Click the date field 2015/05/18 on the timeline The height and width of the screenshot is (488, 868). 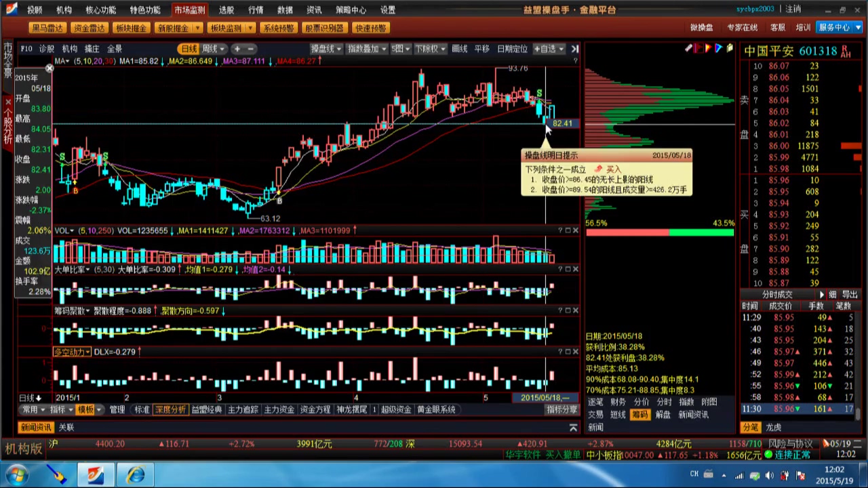[x=545, y=397]
